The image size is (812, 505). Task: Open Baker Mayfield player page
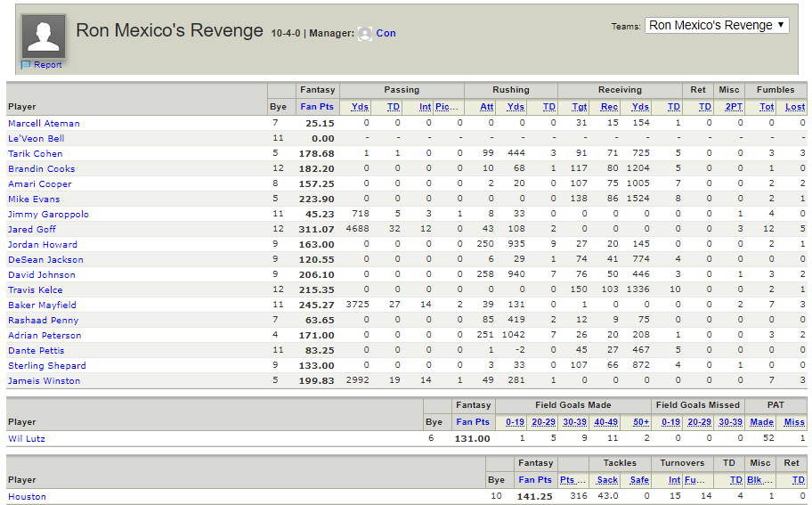(x=42, y=305)
